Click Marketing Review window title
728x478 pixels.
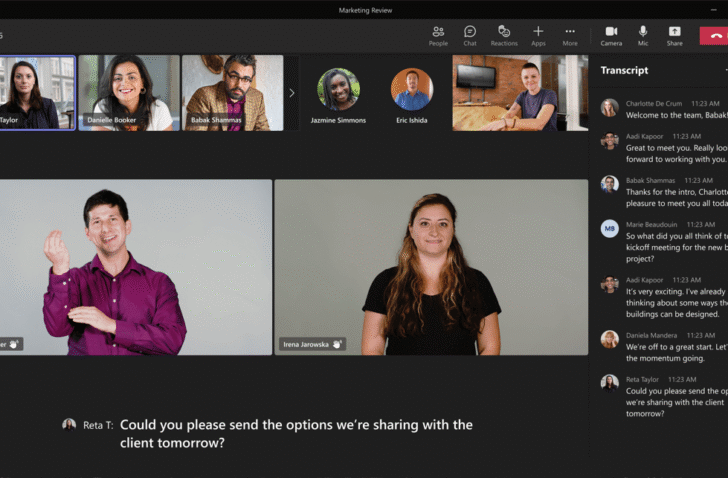click(365, 10)
